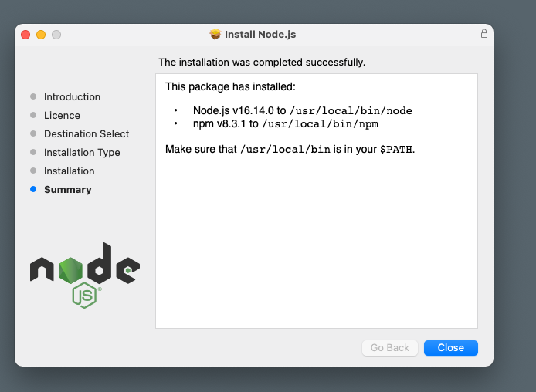This screenshot has width=536, height=392.
Task: Click the lock icon in title bar
Action: coord(484,33)
